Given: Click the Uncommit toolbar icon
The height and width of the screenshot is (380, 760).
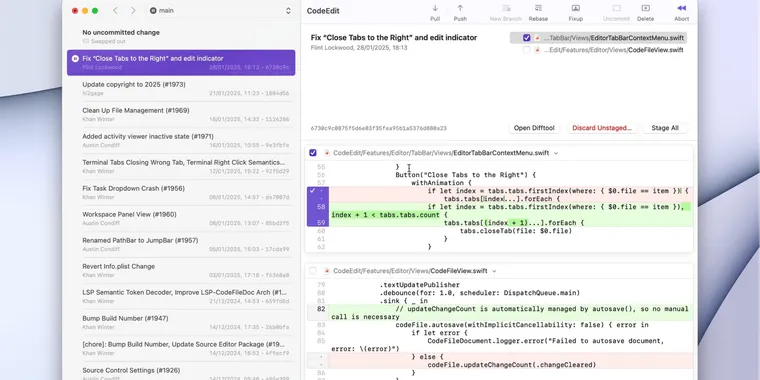Looking at the screenshot, I should click(617, 8).
